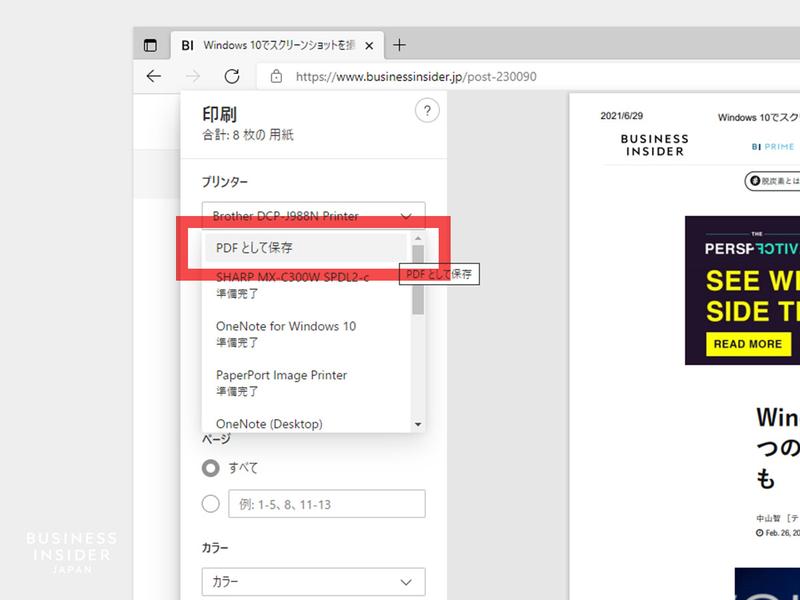Switch to the Windows 10 screenshot tab

click(270, 44)
